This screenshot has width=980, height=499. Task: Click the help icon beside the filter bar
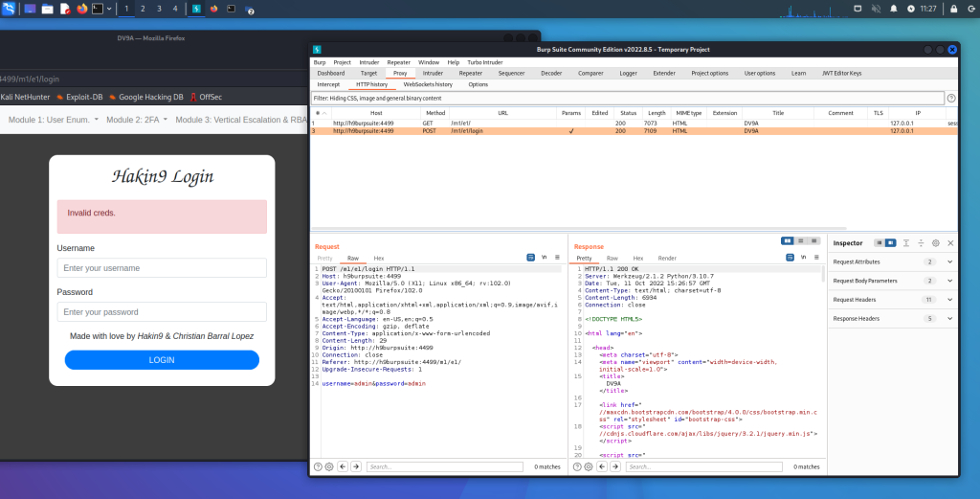[x=951, y=99]
